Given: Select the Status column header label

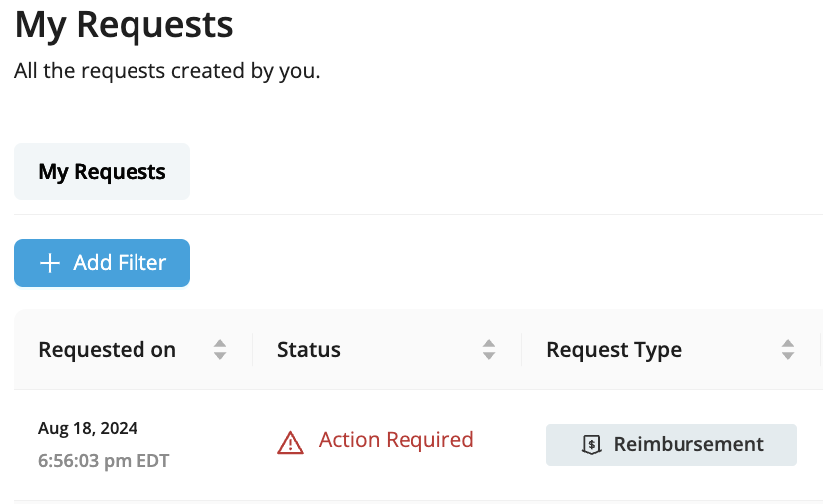Looking at the screenshot, I should point(309,350).
